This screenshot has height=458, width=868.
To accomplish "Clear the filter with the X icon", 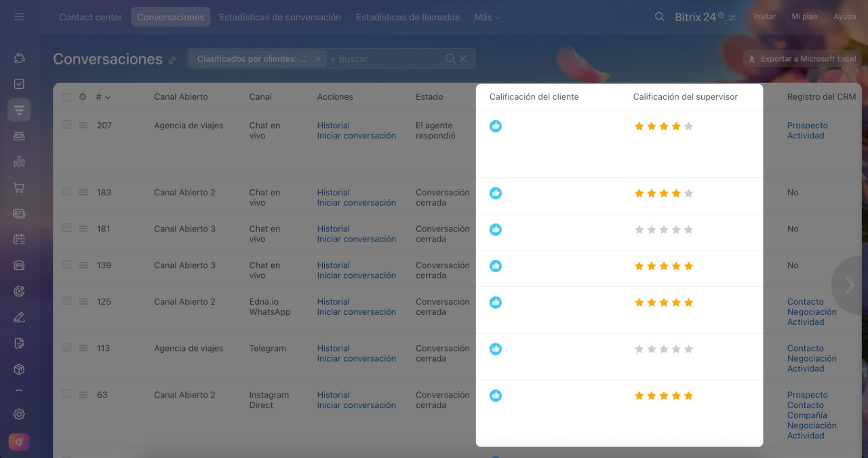I will [x=463, y=59].
